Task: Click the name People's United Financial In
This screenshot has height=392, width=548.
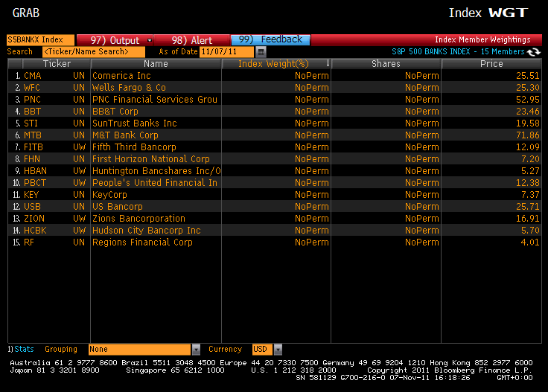Action: pos(155,182)
